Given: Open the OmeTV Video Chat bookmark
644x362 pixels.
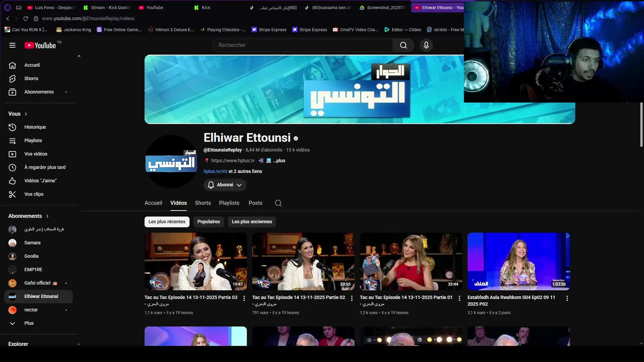Looking at the screenshot, I should [x=355, y=30].
